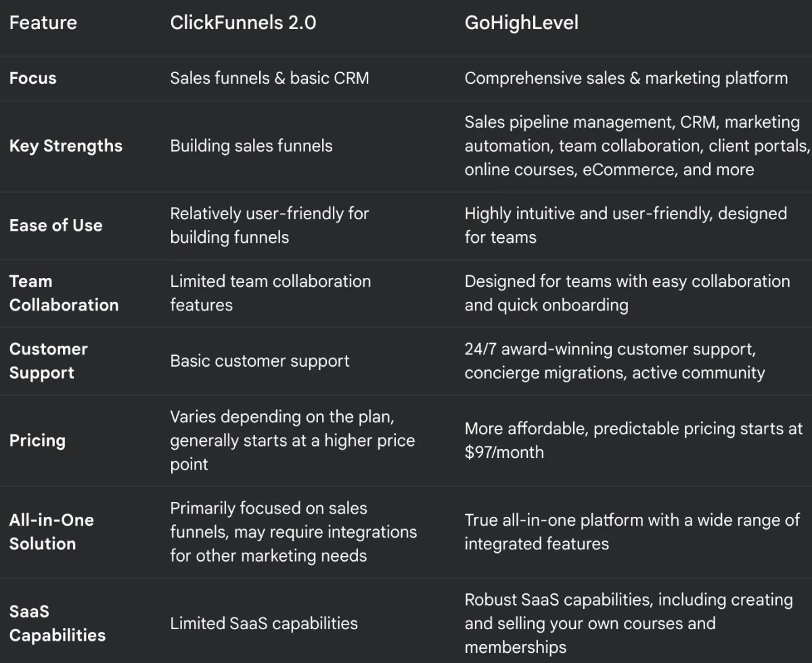Click the 'Sales funnels & basic CRM' cell
812x663 pixels.
coord(269,78)
